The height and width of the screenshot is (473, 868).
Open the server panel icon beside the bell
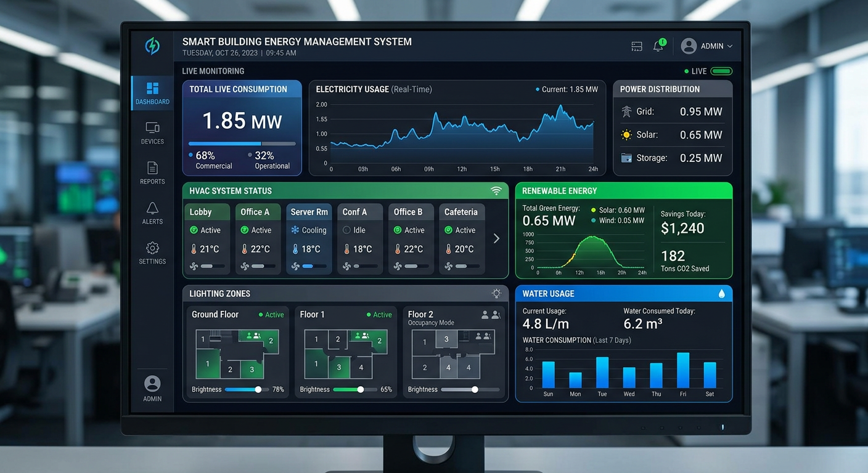[637, 47]
